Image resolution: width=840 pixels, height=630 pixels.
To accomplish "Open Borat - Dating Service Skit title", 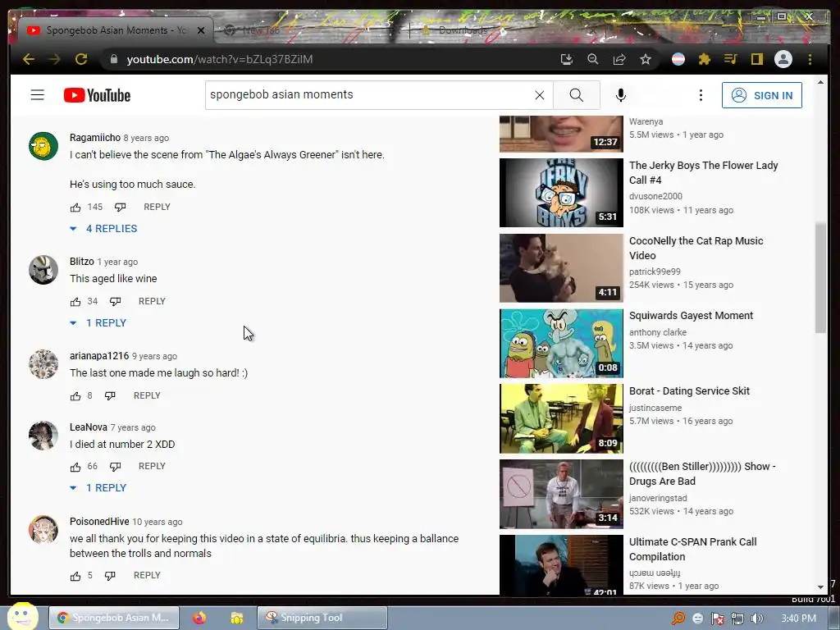I will point(689,391).
